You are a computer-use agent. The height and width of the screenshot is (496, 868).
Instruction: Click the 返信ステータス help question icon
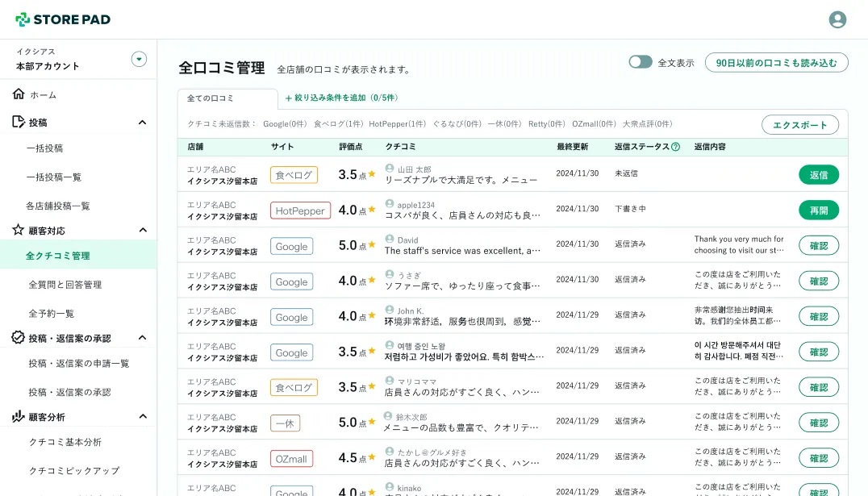click(675, 147)
